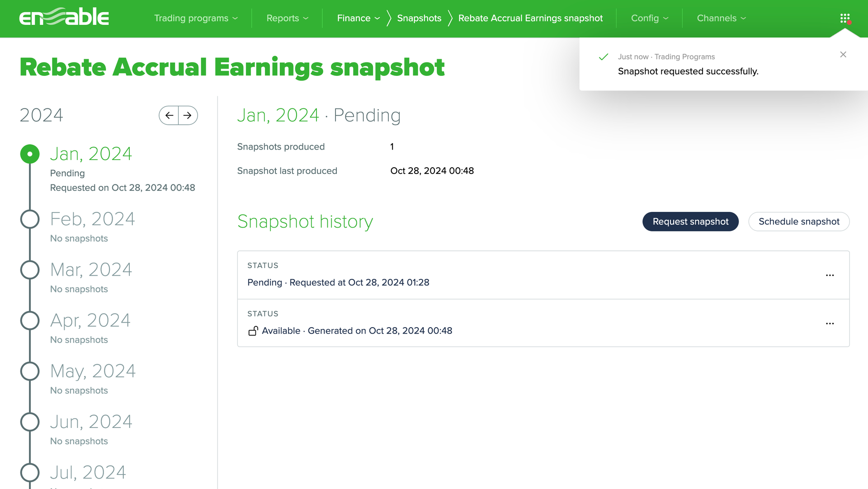
Task: Open options menu for Pending snapshot row
Action: point(830,275)
